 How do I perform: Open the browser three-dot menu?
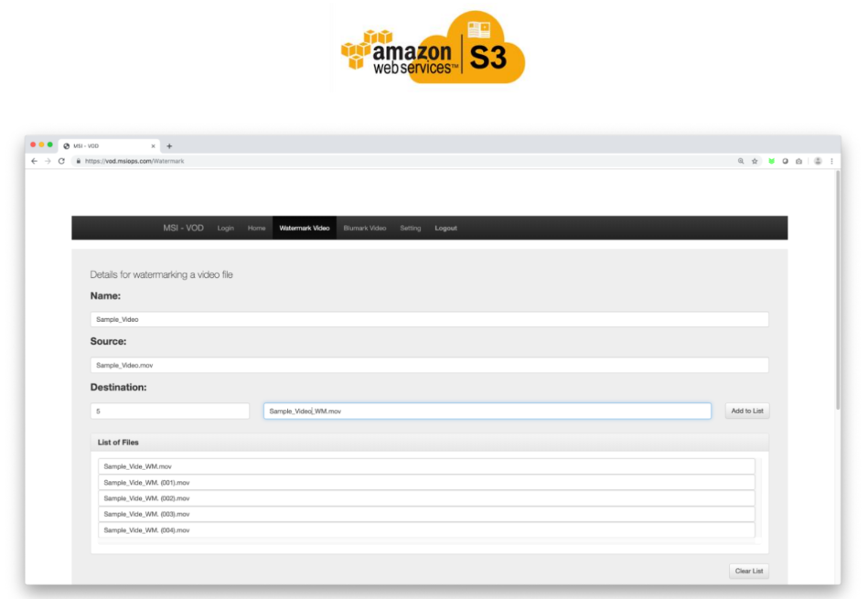click(x=831, y=161)
